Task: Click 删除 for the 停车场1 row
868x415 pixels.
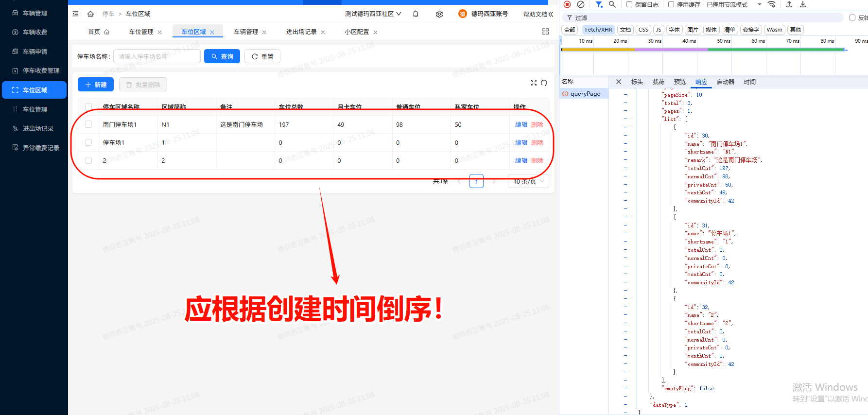Action: [x=537, y=142]
